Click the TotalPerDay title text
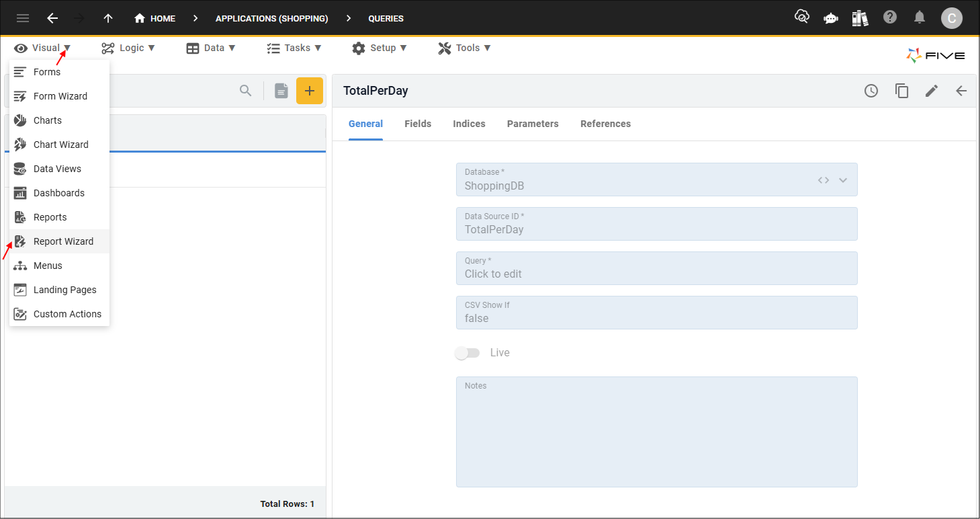 click(375, 91)
